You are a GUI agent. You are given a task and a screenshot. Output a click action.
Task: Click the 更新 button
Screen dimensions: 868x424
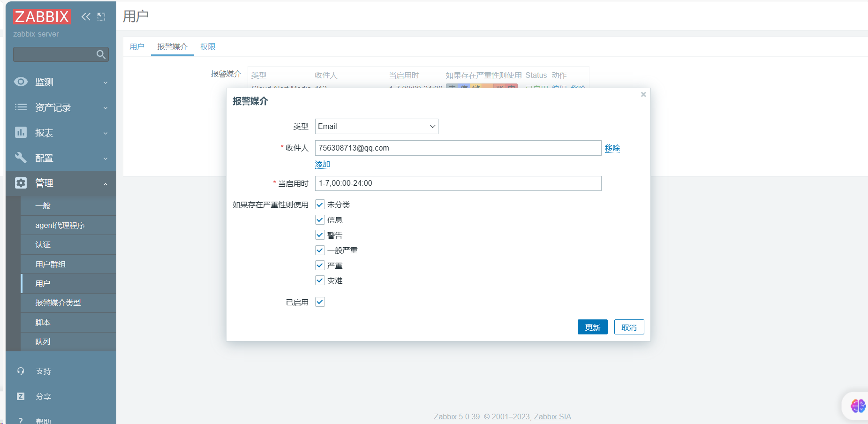click(592, 327)
